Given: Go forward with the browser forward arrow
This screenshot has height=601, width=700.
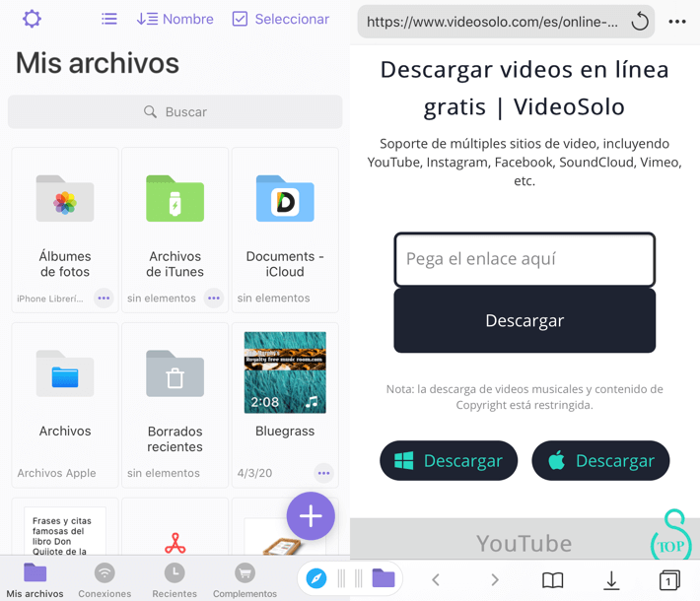Looking at the screenshot, I should (495, 580).
